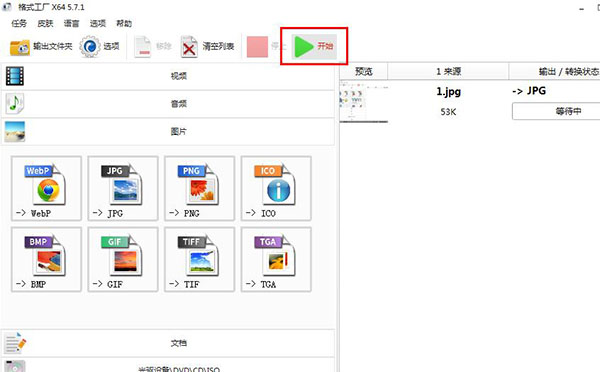
Task: Expand the Audio (音频) category
Action: coord(168,104)
